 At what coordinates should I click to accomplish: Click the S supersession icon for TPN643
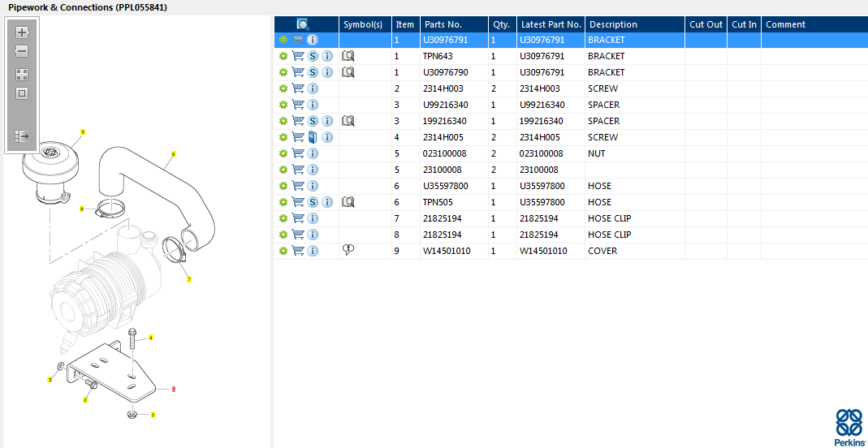pos(313,56)
